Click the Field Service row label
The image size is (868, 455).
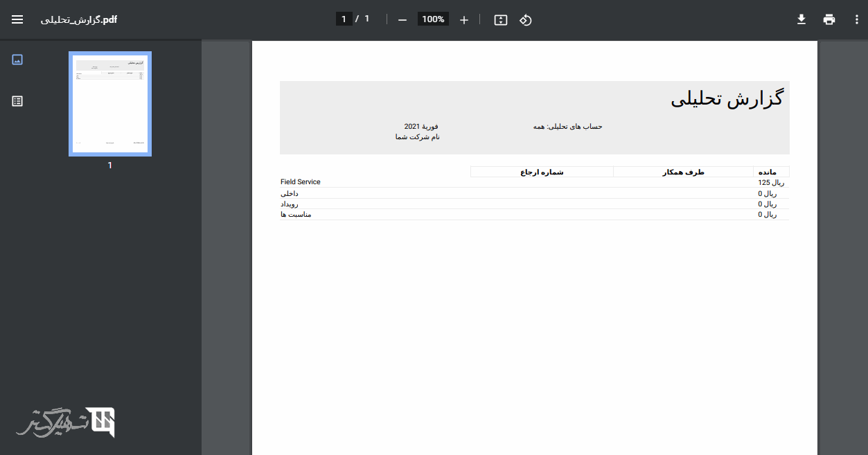pyautogui.click(x=301, y=182)
